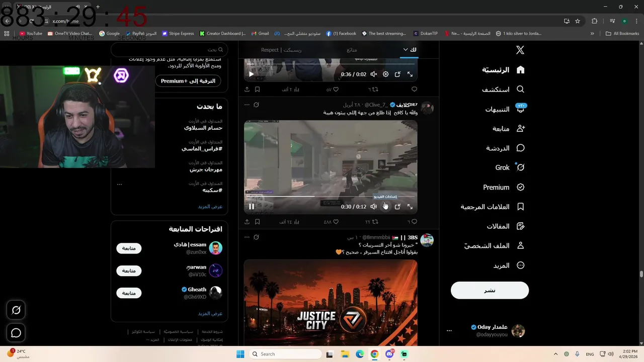Viewport: 644px width, 362px height.
Task: Show hidden icons in system tray
Action: coord(555,354)
